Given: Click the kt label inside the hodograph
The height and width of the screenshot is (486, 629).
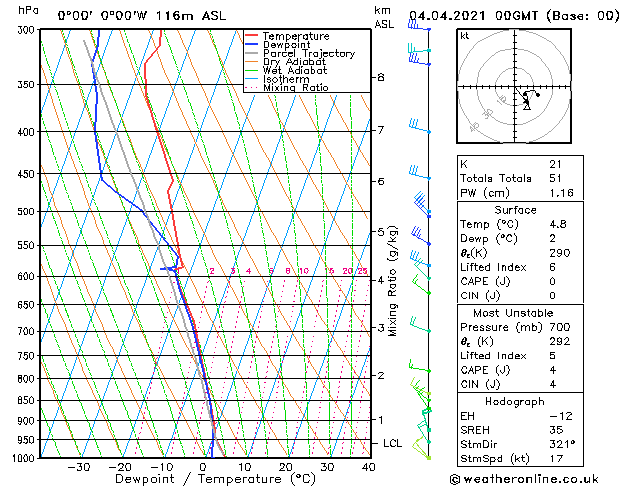Looking at the screenshot, I should (x=464, y=36).
